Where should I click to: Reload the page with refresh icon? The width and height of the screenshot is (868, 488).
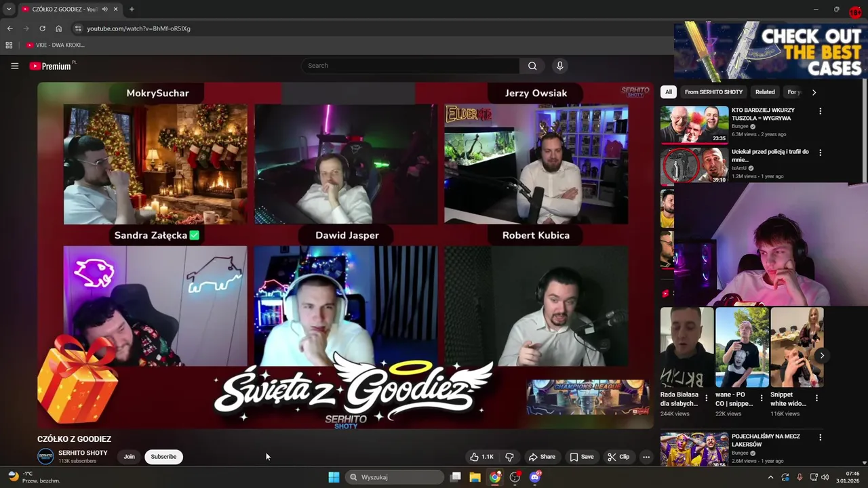tap(42, 28)
